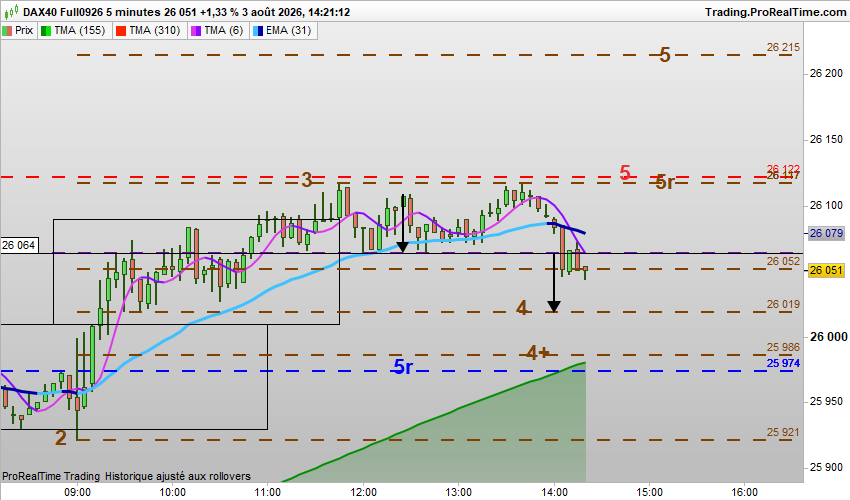Click the 26 052 level label
The width and height of the screenshot is (850, 500).
tap(783, 261)
